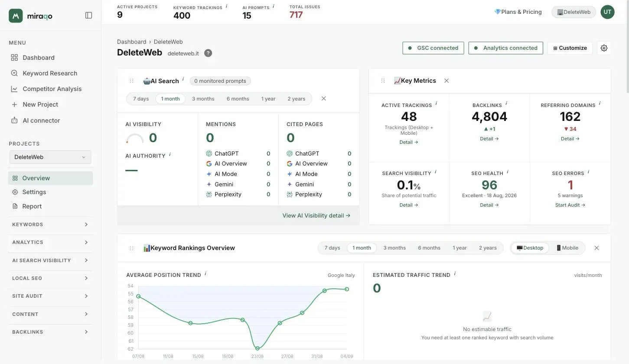The height and width of the screenshot is (364, 629).
Task: Select 7 days in the AI Search range
Action: coord(141,99)
